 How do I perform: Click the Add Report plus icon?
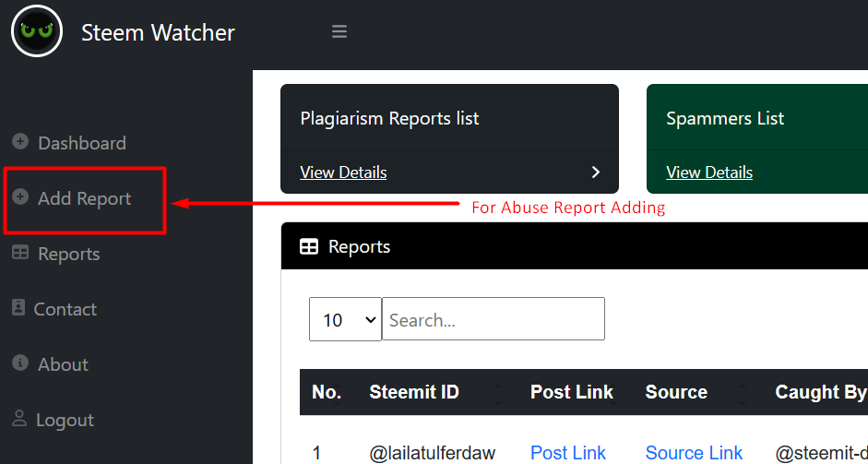20,196
